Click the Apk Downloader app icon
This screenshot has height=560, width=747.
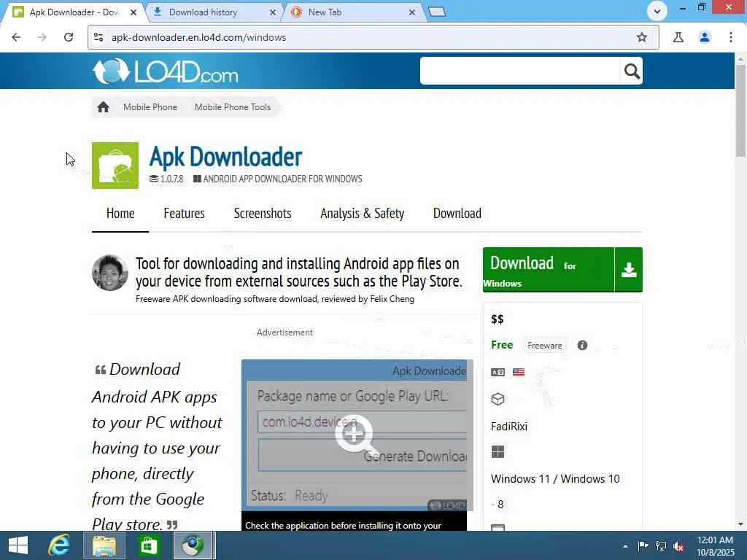(x=115, y=166)
